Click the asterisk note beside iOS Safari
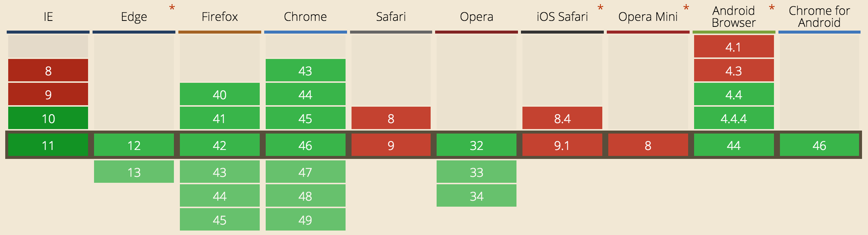This screenshot has width=868, height=235. 600,8
